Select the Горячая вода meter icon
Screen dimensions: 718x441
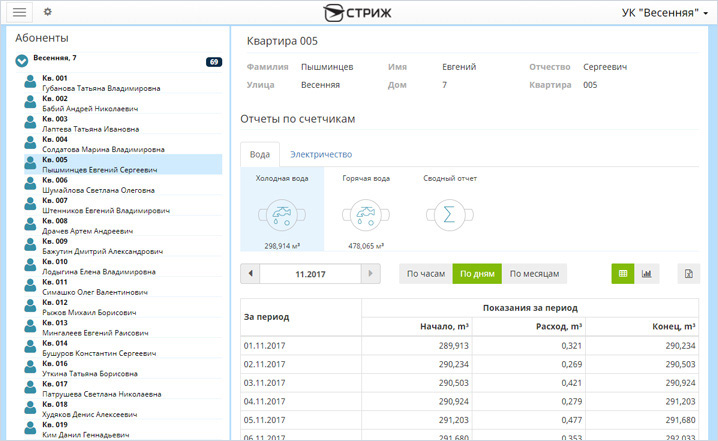tap(366, 214)
